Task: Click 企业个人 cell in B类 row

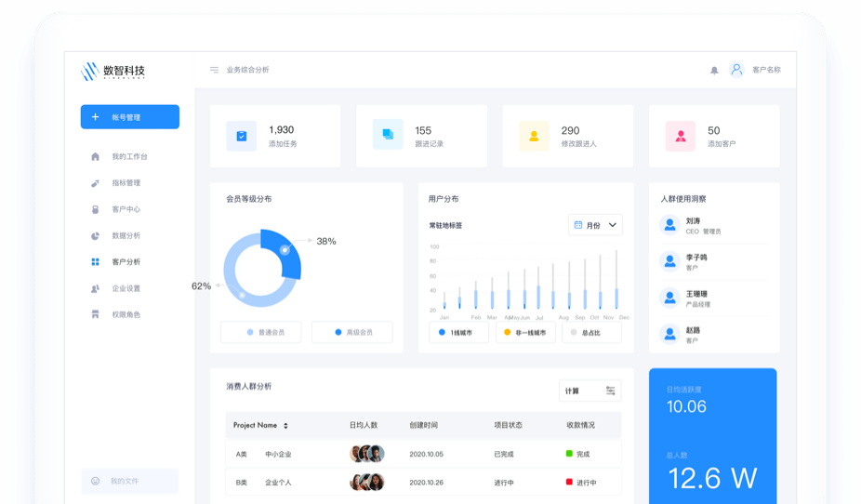Action: tap(278, 483)
